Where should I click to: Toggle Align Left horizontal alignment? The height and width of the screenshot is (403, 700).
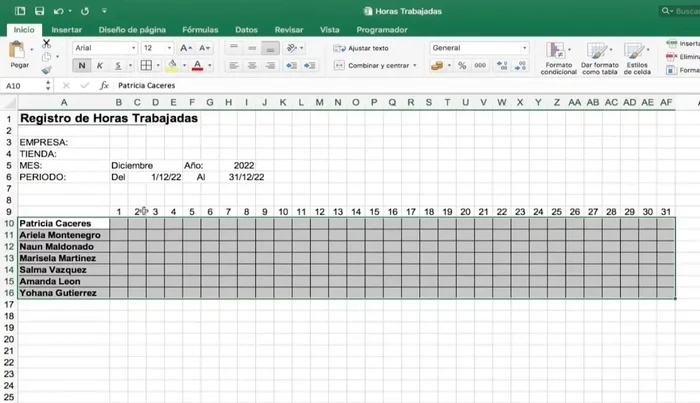click(x=234, y=66)
